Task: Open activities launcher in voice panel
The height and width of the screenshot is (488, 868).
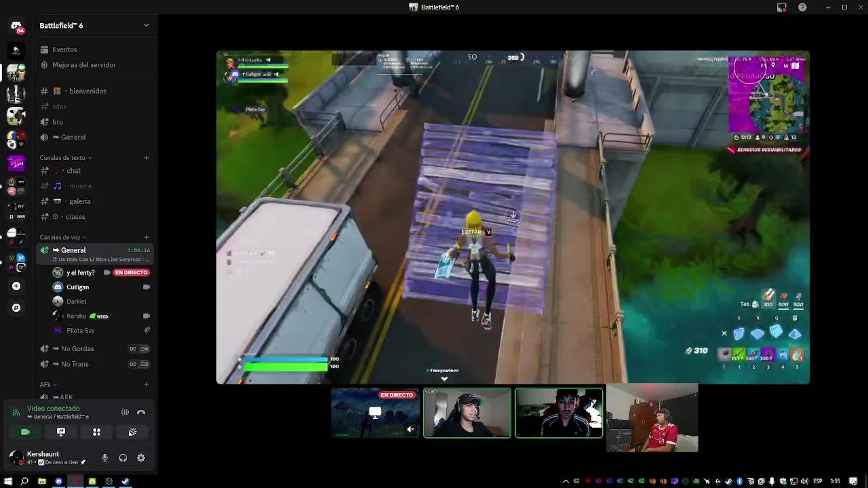Action: [96, 432]
